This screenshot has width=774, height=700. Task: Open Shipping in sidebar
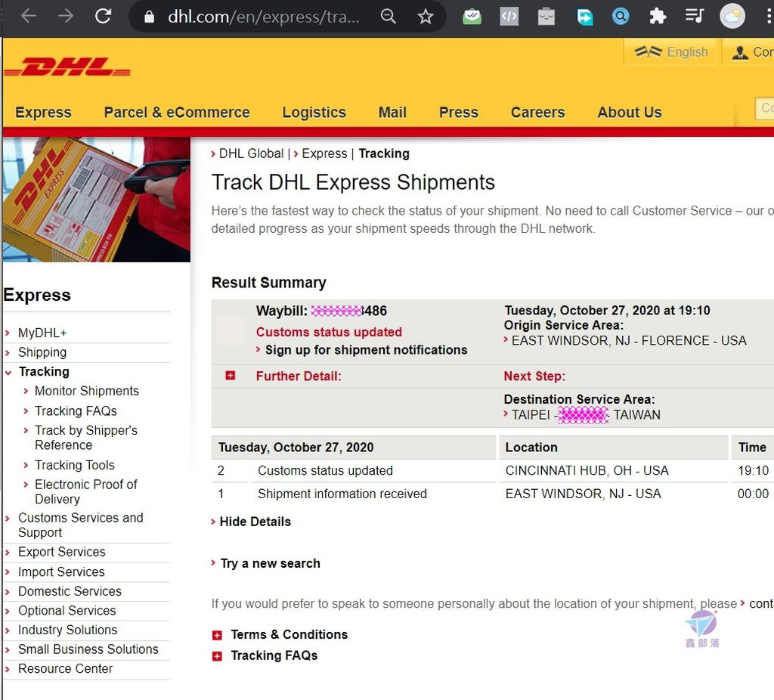tap(42, 352)
